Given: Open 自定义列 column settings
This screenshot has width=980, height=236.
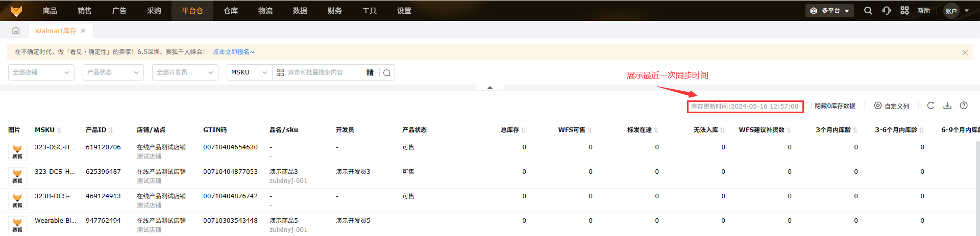Looking at the screenshot, I should pos(891,106).
